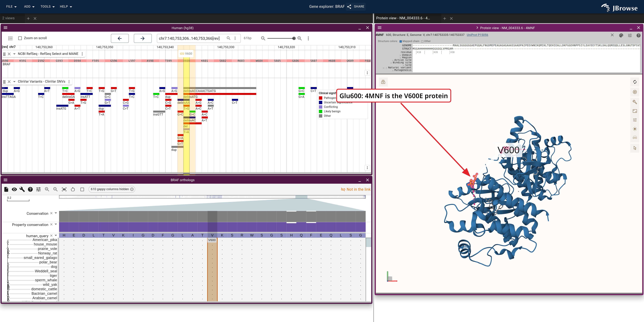Zoom out the hg38 genome view
Image resolution: width=644 pixels, height=322 pixels.
coord(263,38)
